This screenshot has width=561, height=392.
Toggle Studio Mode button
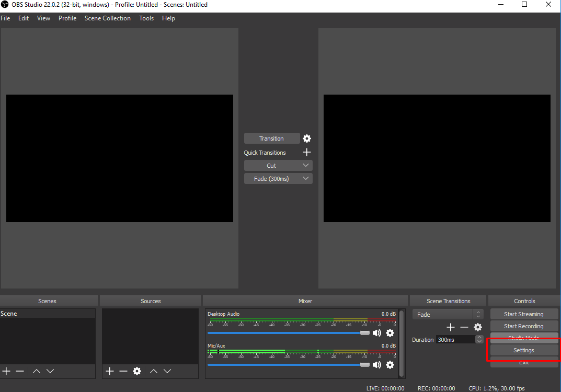524,338
